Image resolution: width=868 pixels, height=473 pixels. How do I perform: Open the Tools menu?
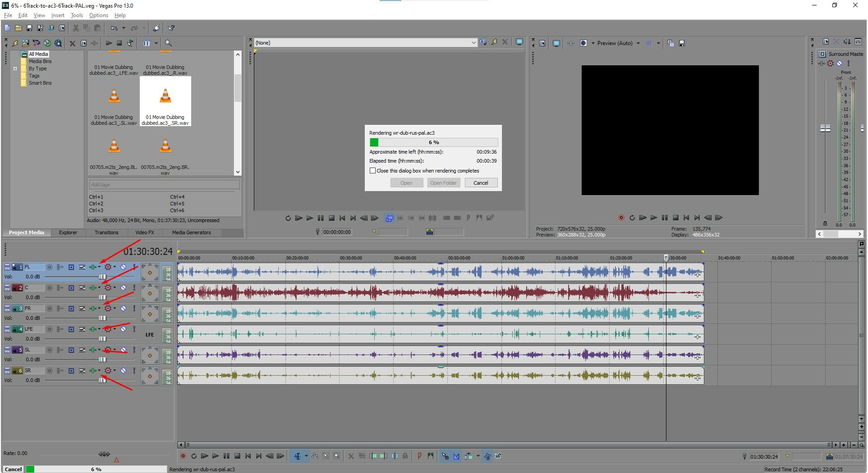[x=77, y=15]
